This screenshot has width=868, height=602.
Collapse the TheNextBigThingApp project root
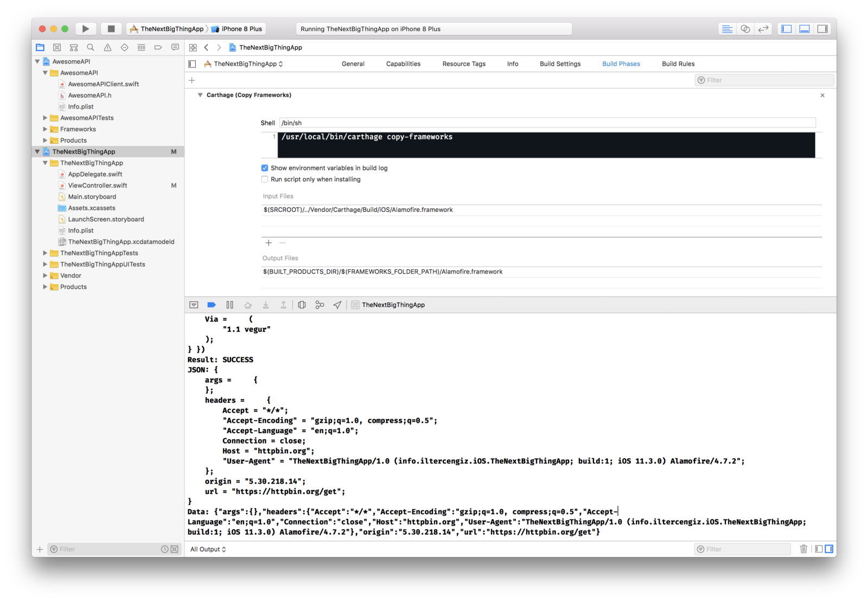[37, 151]
